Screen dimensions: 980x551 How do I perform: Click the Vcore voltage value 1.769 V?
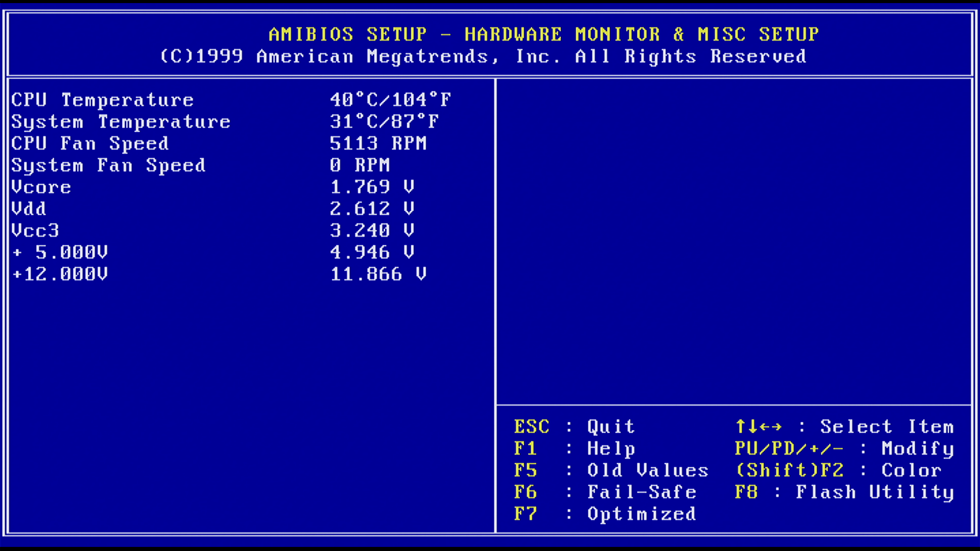372,187
